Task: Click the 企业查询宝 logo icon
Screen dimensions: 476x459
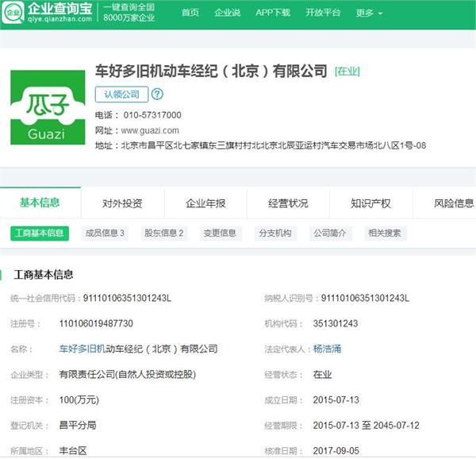Action: coord(13,12)
